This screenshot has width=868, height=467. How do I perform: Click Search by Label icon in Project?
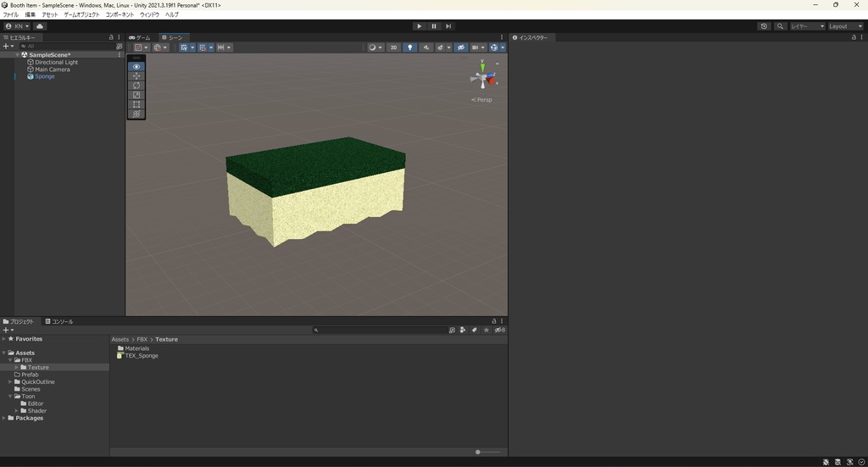click(475, 330)
